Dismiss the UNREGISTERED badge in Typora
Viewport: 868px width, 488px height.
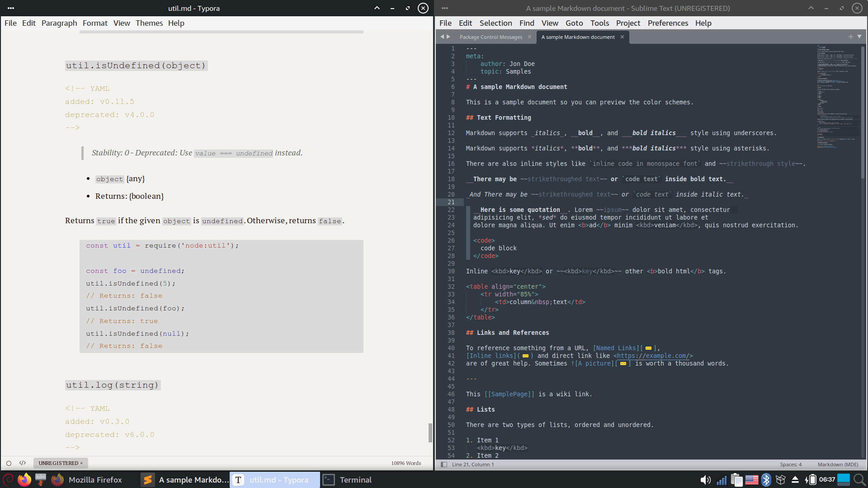[81, 463]
